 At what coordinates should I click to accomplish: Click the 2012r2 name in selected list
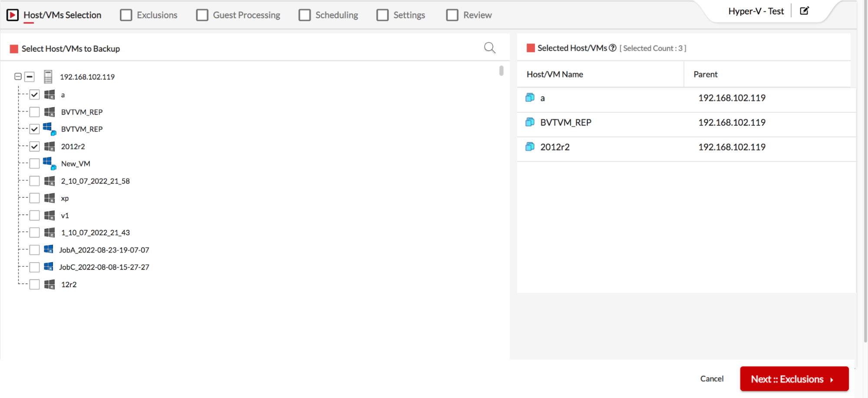555,147
